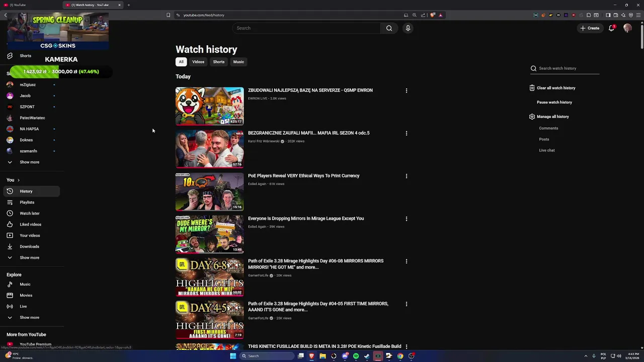The width and height of the screenshot is (644, 362).
Task: Click the Watch later icon in the sidebar
Action: coord(10,213)
